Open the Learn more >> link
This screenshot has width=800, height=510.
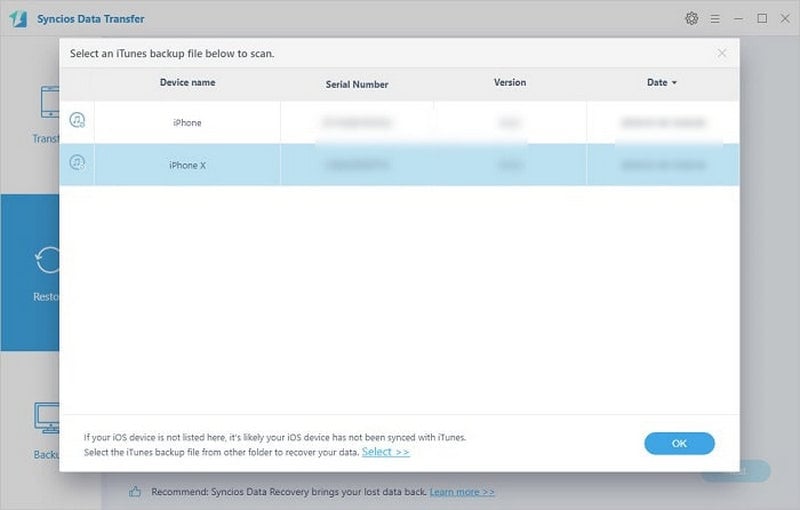(x=462, y=492)
